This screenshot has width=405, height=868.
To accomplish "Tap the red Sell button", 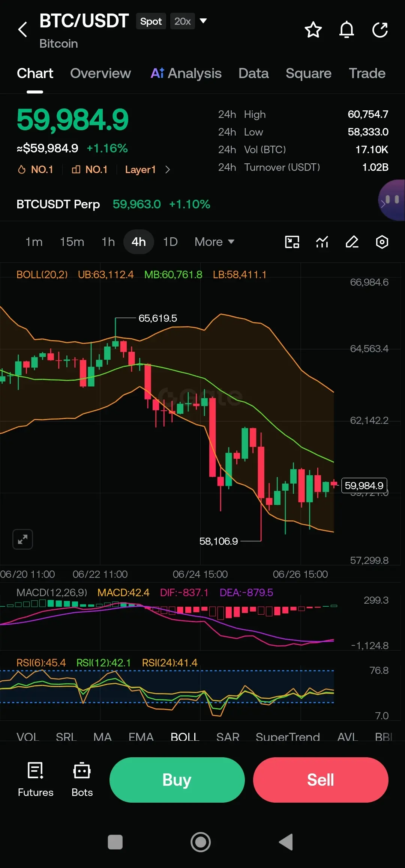I will pyautogui.click(x=321, y=780).
